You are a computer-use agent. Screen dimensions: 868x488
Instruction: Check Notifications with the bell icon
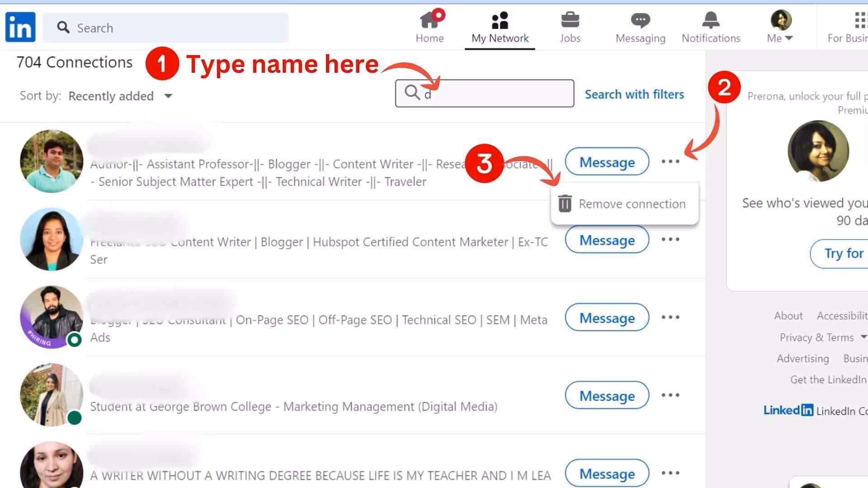click(711, 20)
